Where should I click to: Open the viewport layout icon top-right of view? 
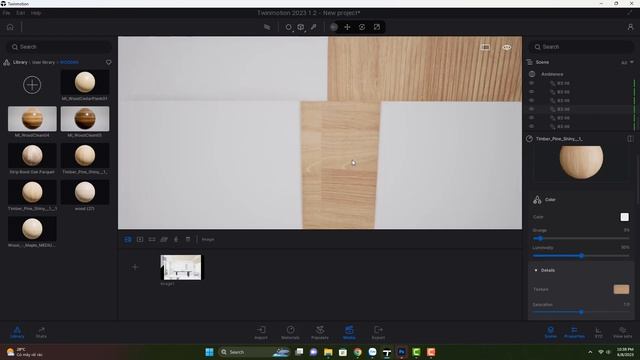click(x=485, y=47)
